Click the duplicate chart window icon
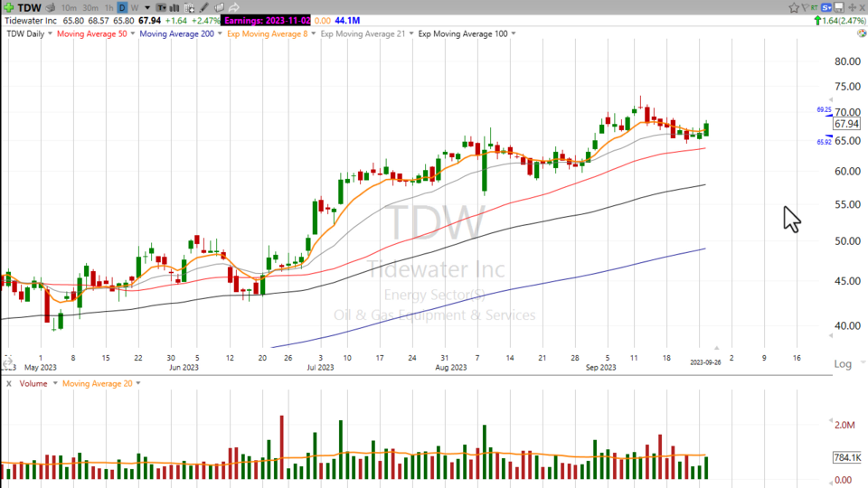The width and height of the screenshot is (868, 488). click(x=219, y=8)
